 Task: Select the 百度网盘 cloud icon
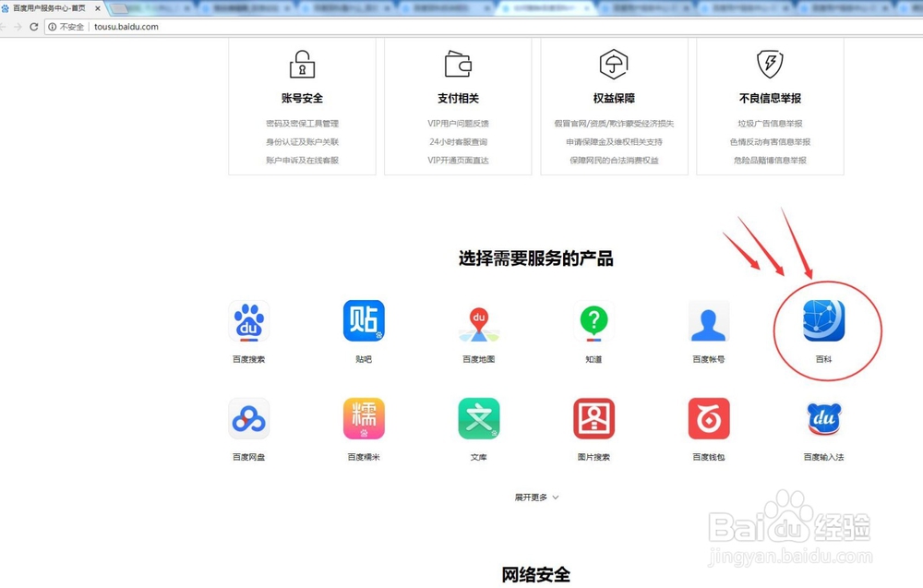pos(249,418)
